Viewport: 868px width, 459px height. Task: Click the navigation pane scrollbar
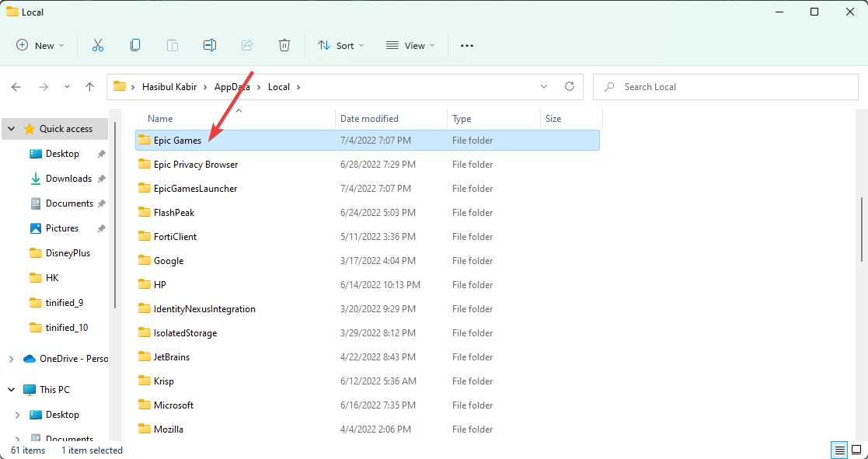(x=115, y=216)
